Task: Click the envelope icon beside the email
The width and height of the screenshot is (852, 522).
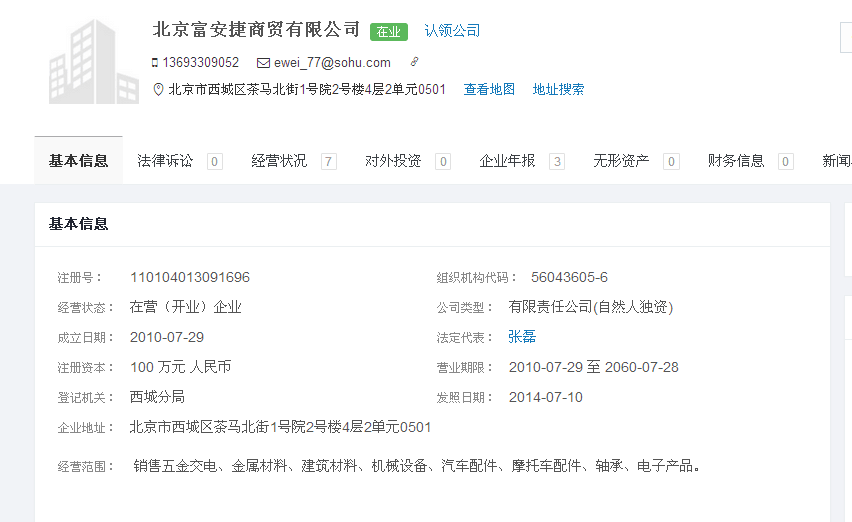Action: click(x=263, y=63)
